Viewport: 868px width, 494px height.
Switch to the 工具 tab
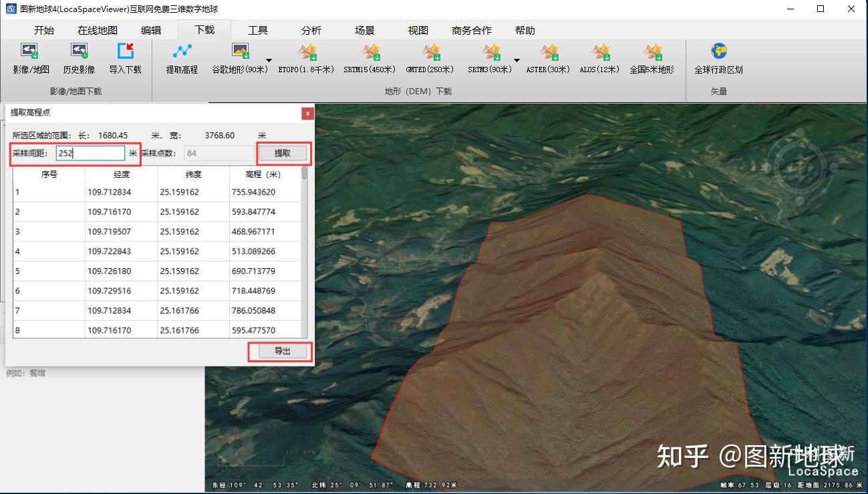tap(258, 30)
